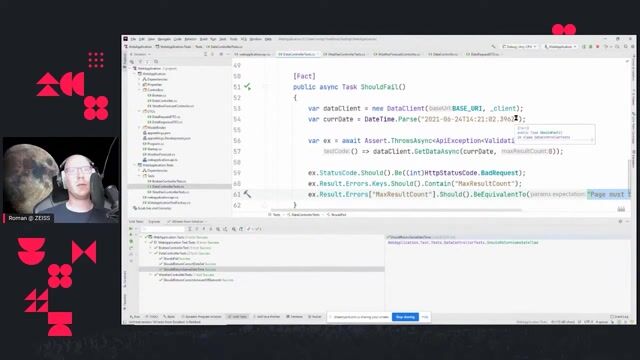Select the ShouldFail test result
This screenshot has height=360, width=640.
coord(176,258)
